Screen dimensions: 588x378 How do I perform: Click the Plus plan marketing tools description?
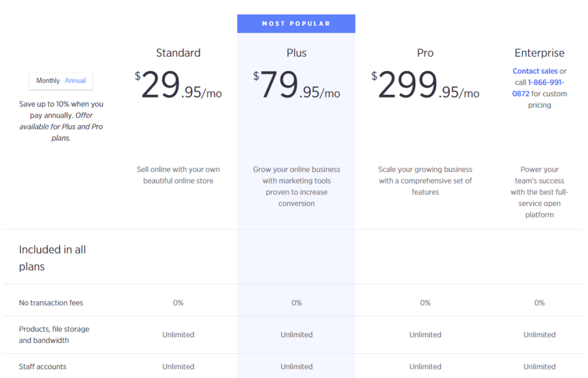[x=296, y=186]
